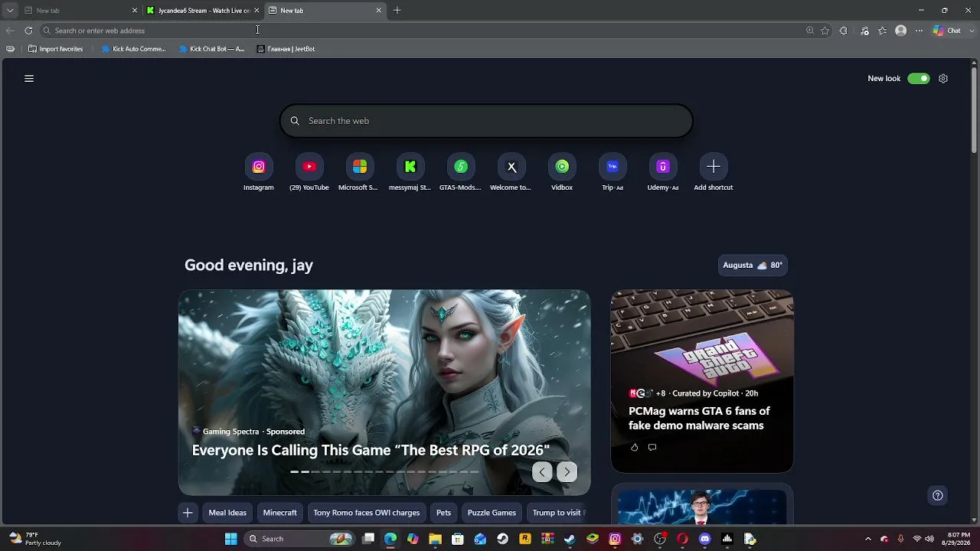Select the Puzzle Games topic chip
This screenshot has width=980, height=551.
tap(492, 513)
